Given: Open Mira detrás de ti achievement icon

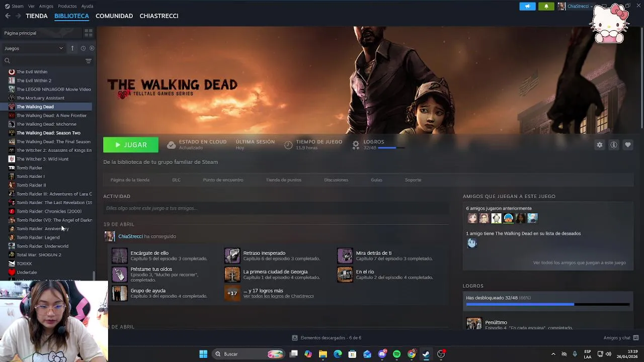Looking at the screenshot, I should tap(345, 255).
